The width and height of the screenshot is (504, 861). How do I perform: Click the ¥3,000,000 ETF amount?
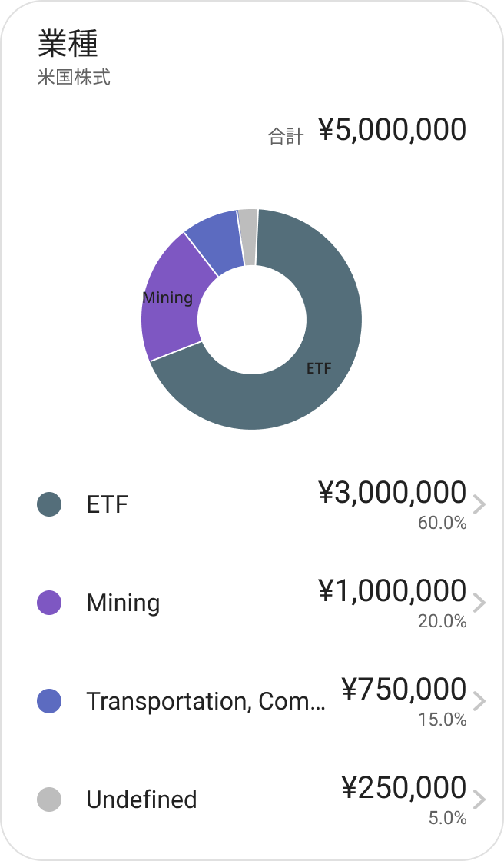[392, 493]
